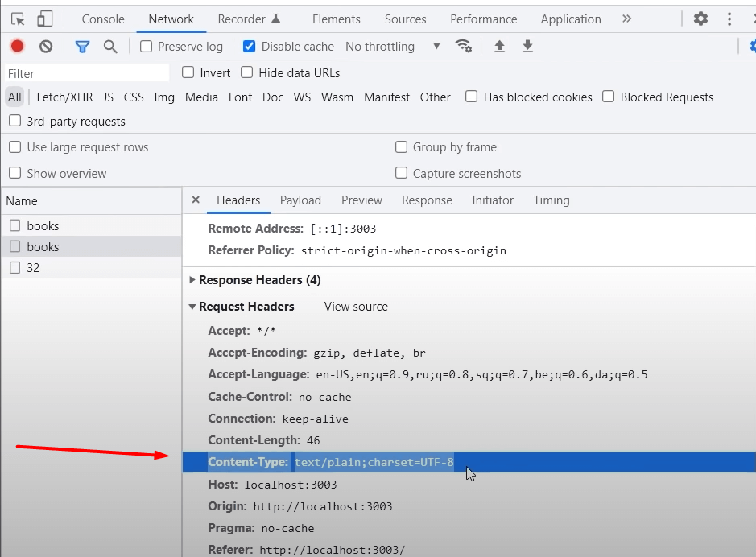Screen dimensions: 756x557
Task: Click the Filter input field
Action: pos(87,73)
